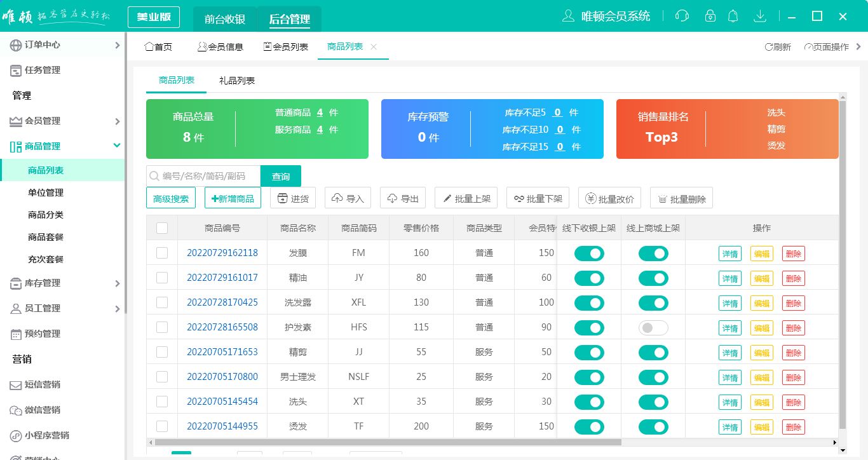Click the lock screen icon in header
The image size is (868, 460).
(x=710, y=16)
